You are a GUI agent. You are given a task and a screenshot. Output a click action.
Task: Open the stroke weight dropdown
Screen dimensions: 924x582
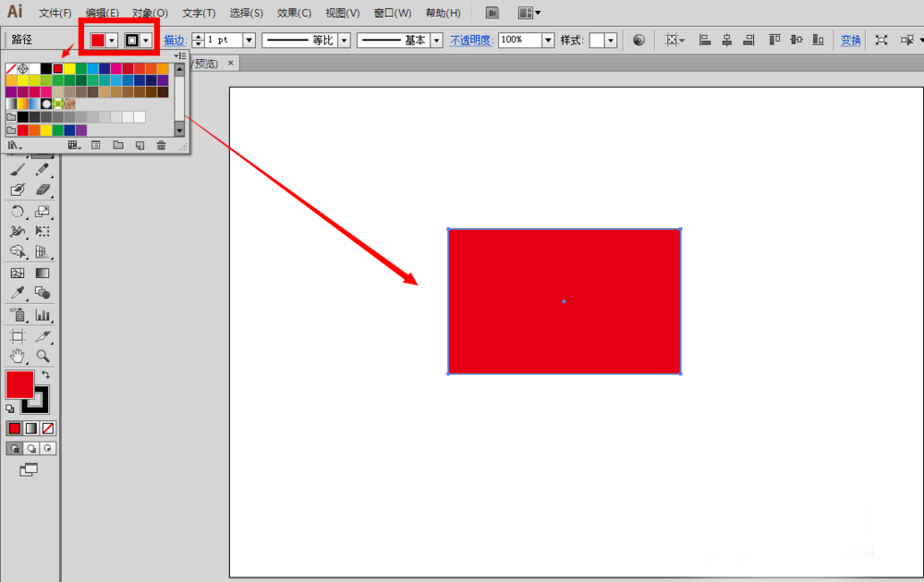249,40
